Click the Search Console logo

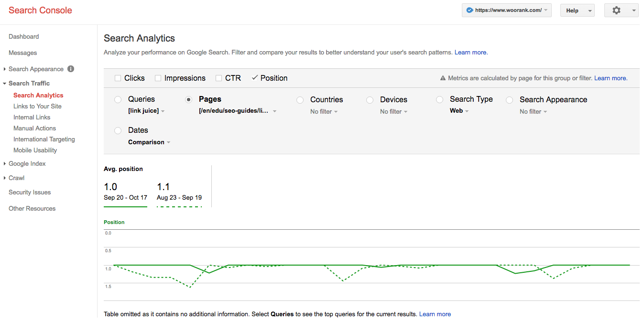pos(40,10)
